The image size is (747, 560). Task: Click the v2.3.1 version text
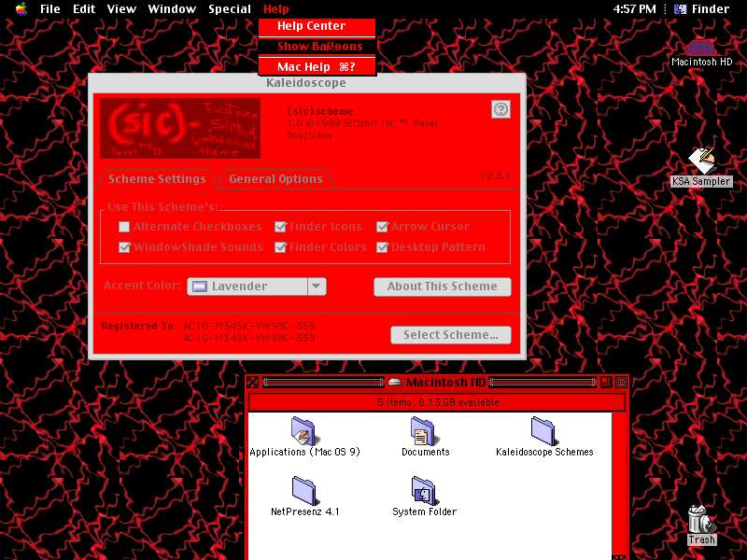pyautogui.click(x=496, y=175)
